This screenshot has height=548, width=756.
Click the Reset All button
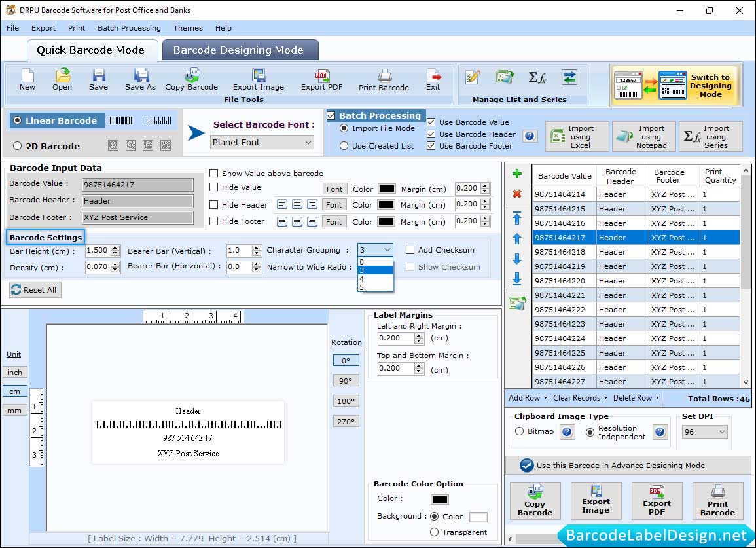pyautogui.click(x=35, y=290)
